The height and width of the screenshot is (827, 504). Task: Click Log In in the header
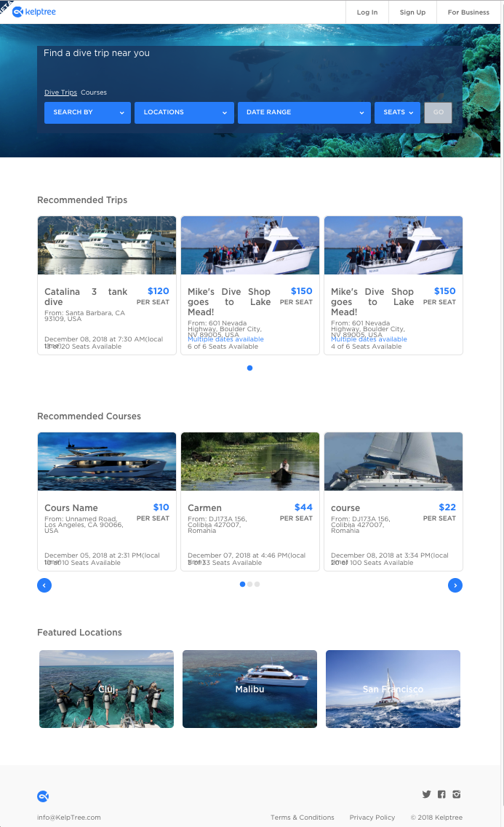(x=367, y=12)
